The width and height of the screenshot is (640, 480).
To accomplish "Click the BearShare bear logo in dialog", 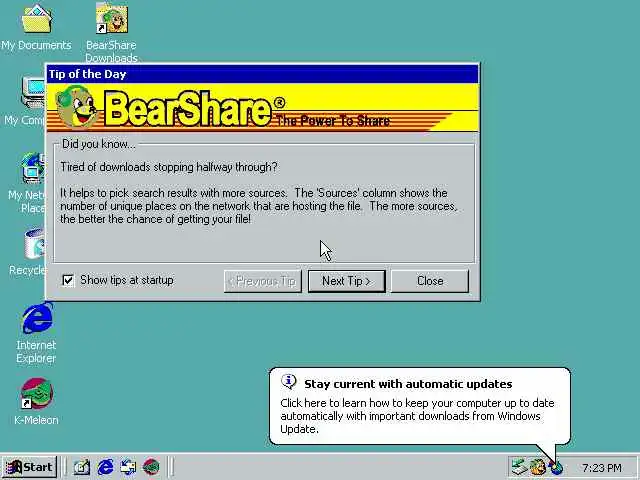I will pyautogui.click(x=77, y=107).
